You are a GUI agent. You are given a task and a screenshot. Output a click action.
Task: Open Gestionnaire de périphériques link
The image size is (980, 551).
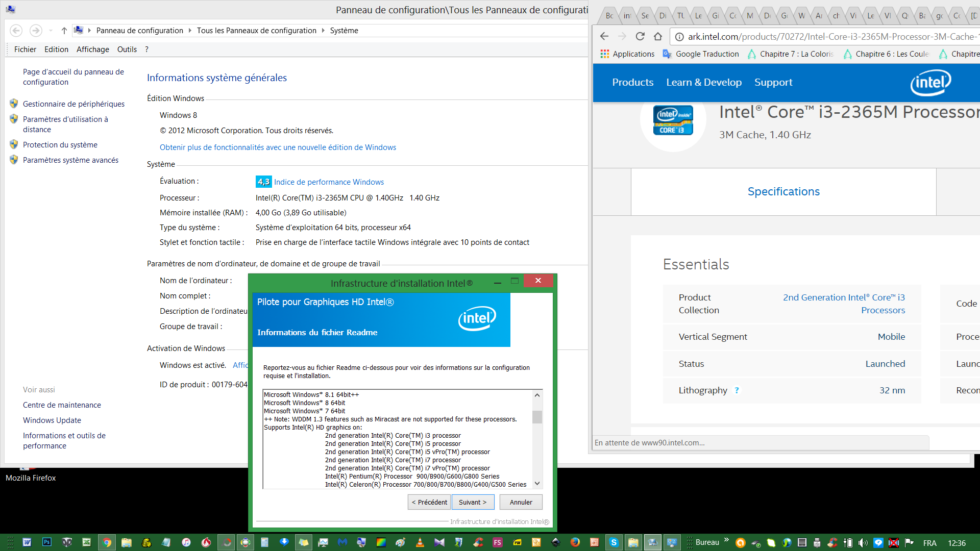pos(73,104)
